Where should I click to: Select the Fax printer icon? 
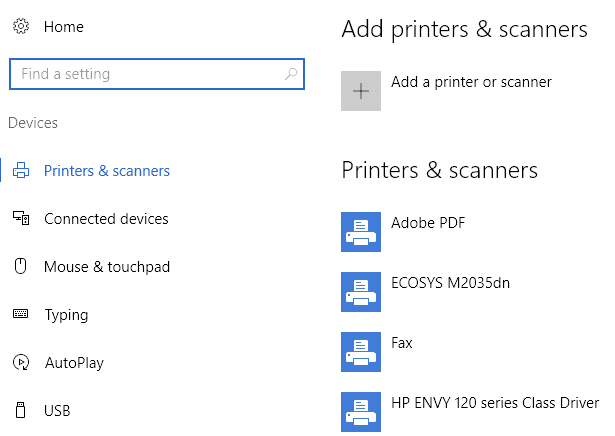pos(361,352)
